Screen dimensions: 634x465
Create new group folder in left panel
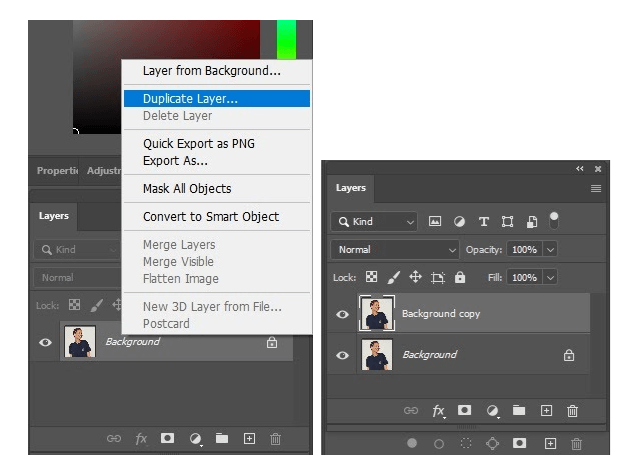tap(222, 438)
